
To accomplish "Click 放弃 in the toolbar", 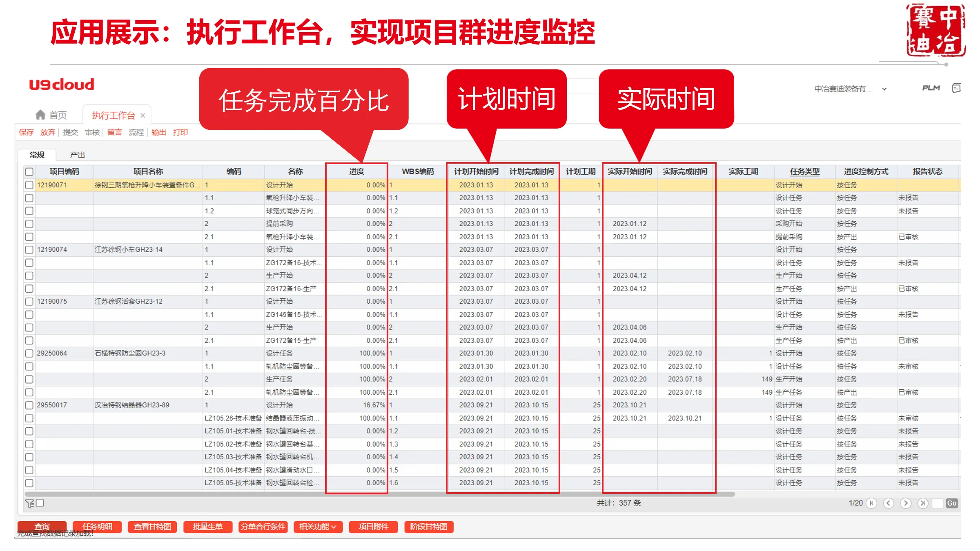I will (47, 132).
